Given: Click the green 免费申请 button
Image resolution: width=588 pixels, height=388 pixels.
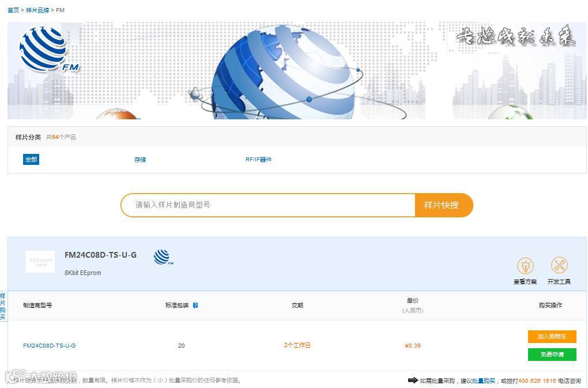Looking at the screenshot, I should pos(552,354).
